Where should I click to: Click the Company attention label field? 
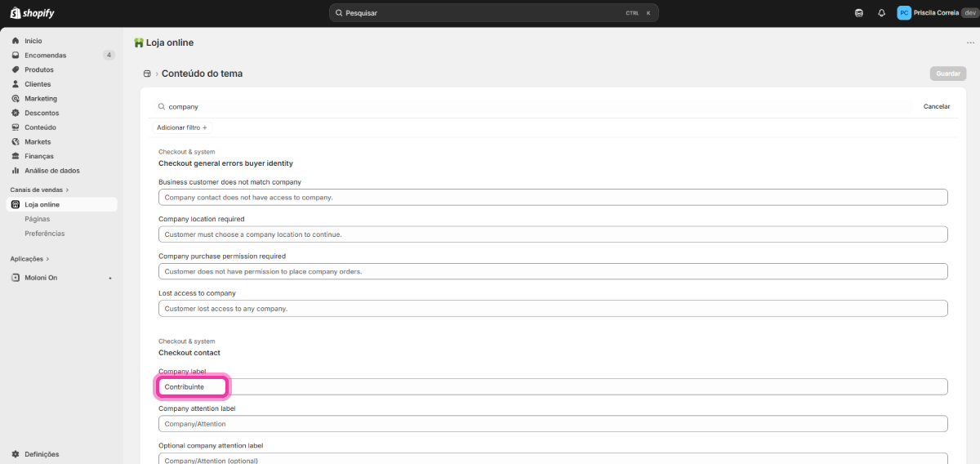pos(553,424)
